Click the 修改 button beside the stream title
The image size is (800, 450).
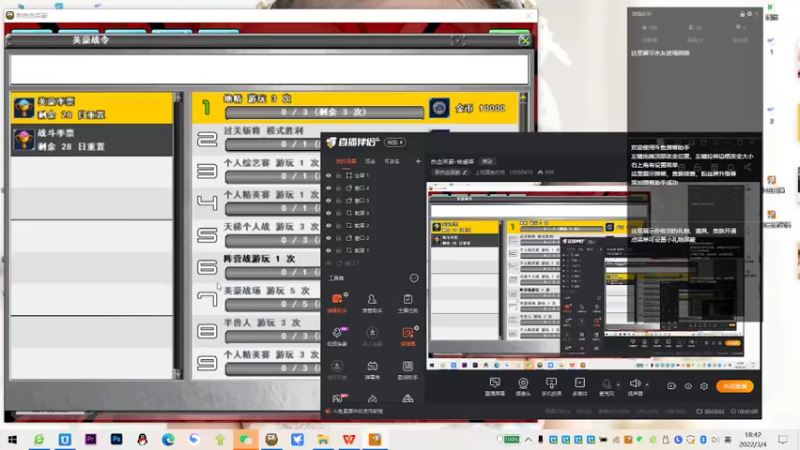point(488,161)
